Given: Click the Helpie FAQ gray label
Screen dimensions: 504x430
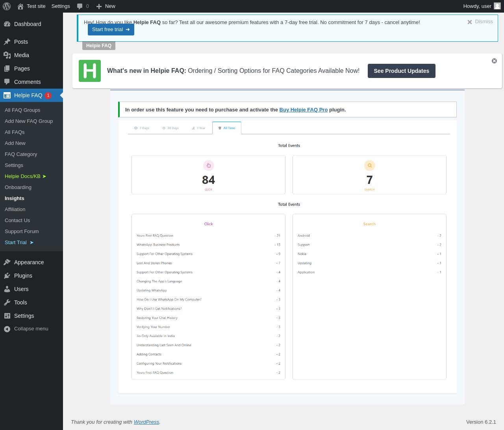Looking at the screenshot, I should [99, 46].
